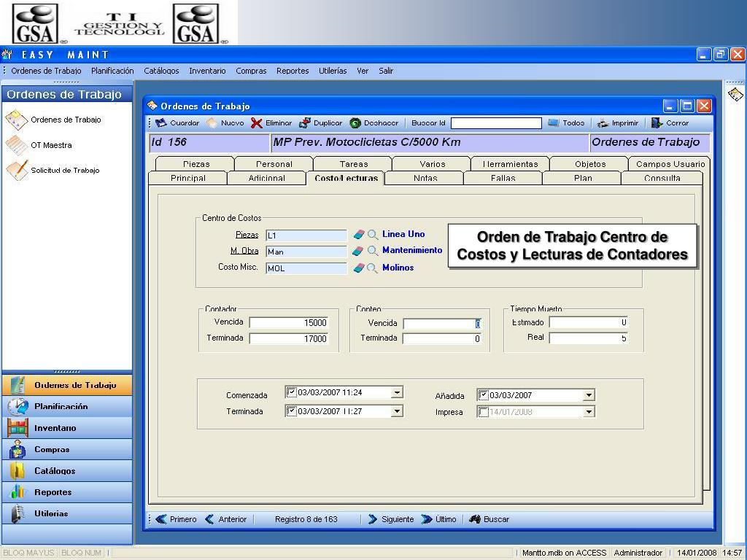Open the Añadida date dropdown arrow
747x560 pixels.
coord(589,394)
